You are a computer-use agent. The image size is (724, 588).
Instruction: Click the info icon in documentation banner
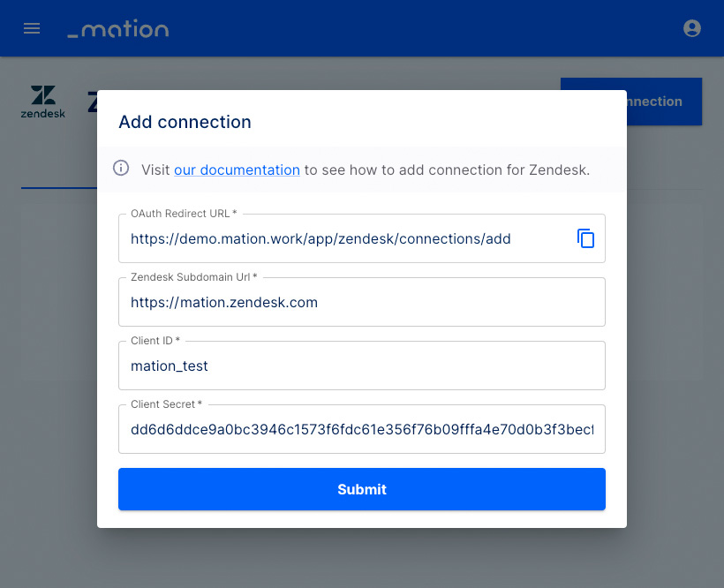pos(121,168)
